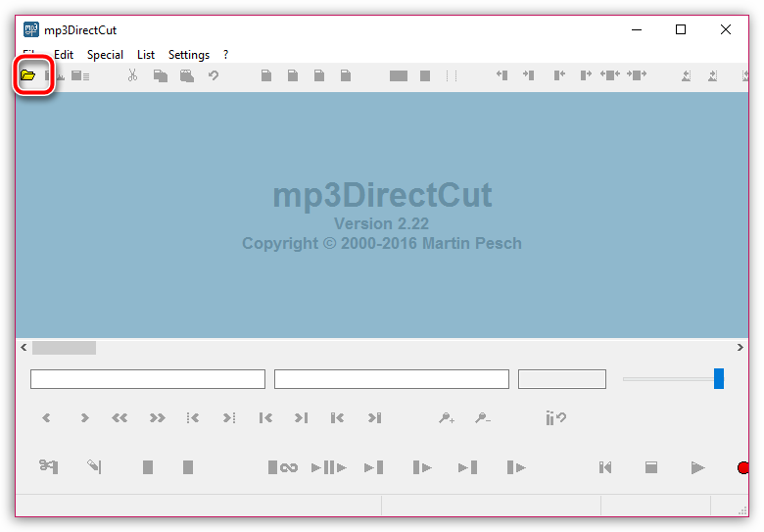The image size is (764, 532).
Task: Open a file with the yellow folder icon
Action: [x=27, y=75]
